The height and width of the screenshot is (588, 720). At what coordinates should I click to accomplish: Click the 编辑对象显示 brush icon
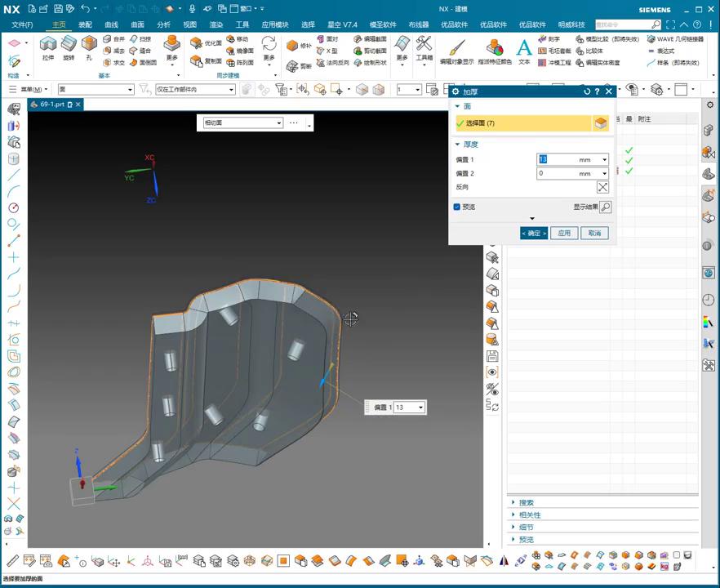coord(456,47)
